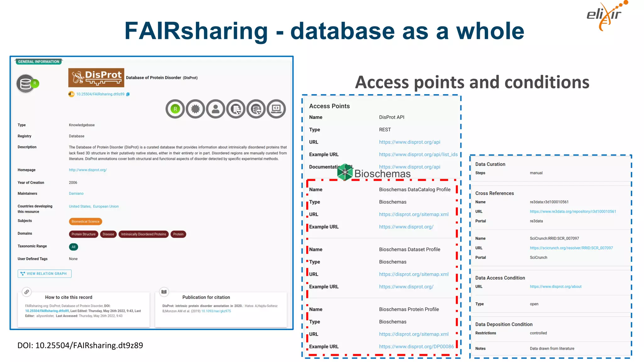Click the DisProt logo image
Image resolution: width=644 pixels, height=362 pixels.
pos(96,78)
